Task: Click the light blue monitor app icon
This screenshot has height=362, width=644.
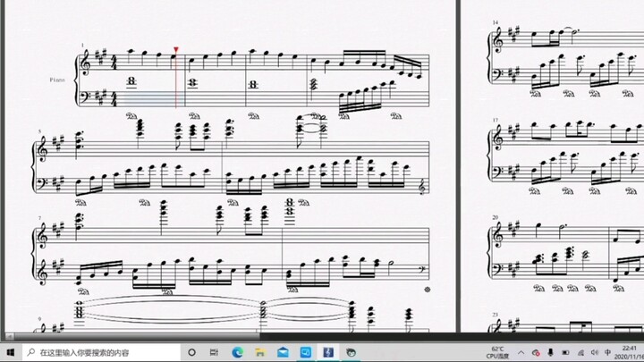Action: [306, 352]
